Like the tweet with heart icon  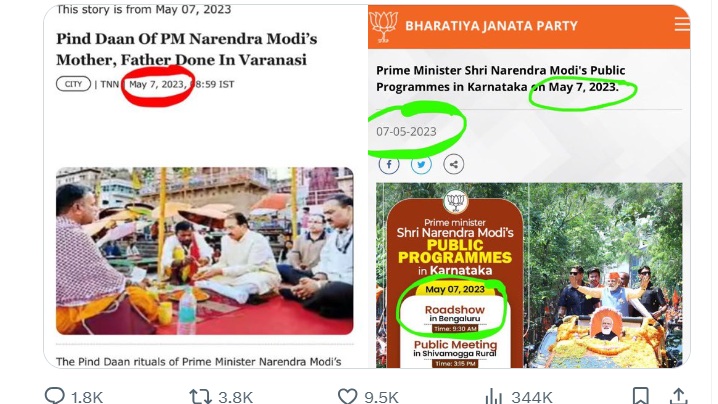pyautogui.click(x=347, y=396)
